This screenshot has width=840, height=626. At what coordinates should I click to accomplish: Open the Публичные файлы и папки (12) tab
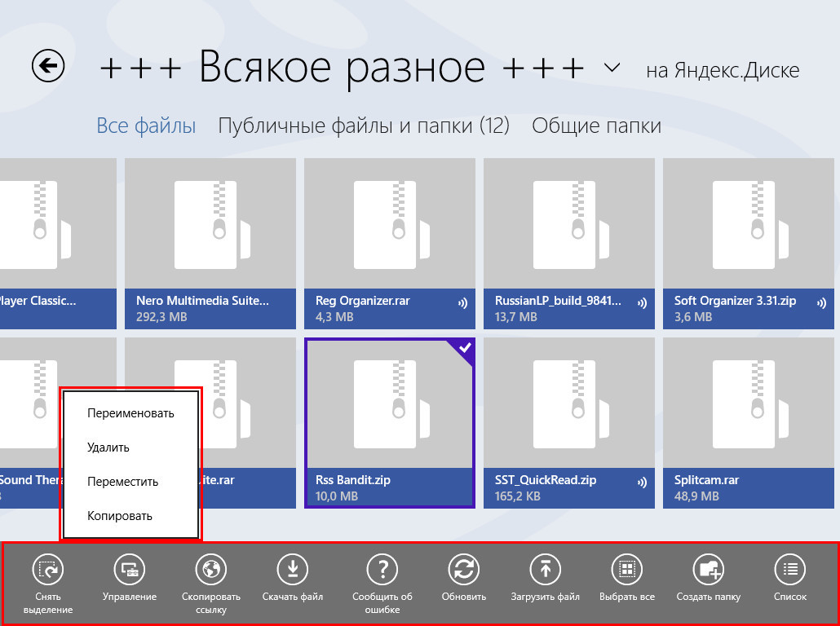pos(364,126)
